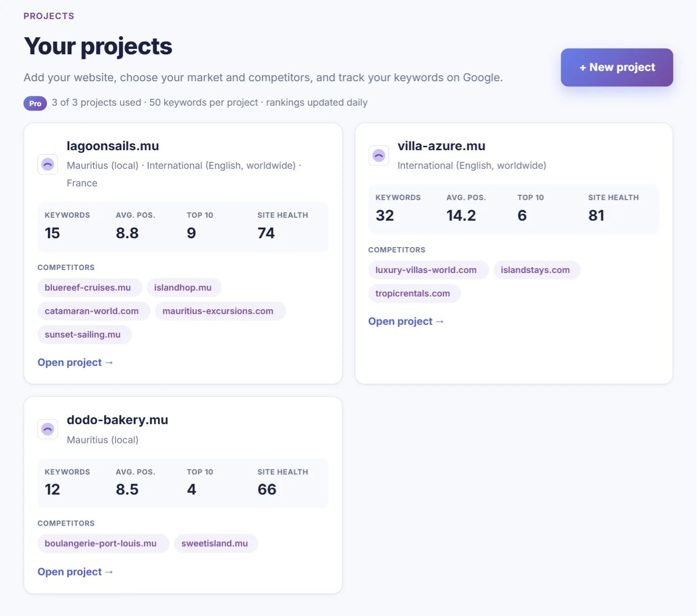Image resolution: width=697 pixels, height=616 pixels.
Task: Click the keywords count 15 in lagoonsails.mu
Action: (52, 233)
